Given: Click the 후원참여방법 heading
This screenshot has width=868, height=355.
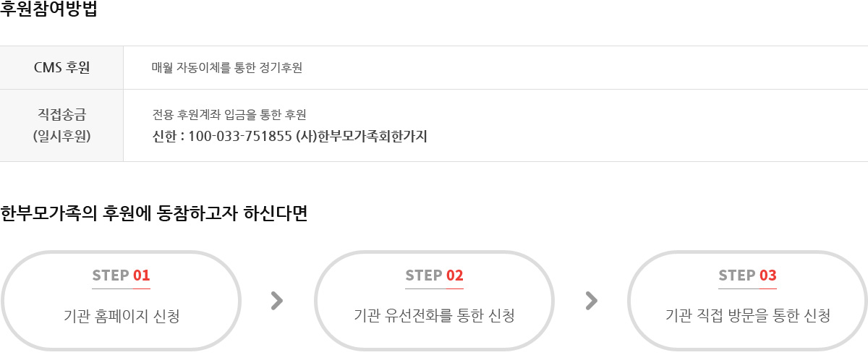Looking at the screenshot, I should point(49,10).
